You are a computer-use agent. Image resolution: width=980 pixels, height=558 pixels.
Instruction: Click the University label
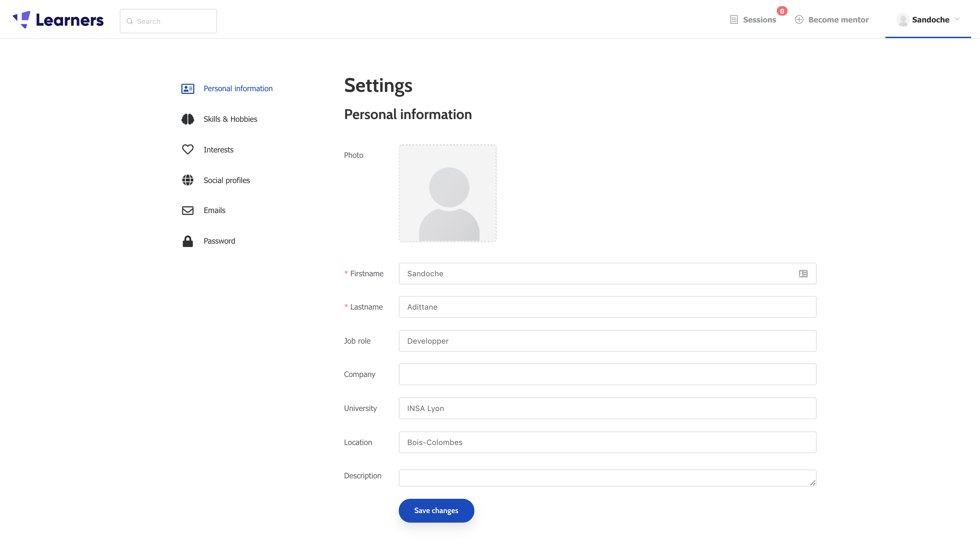[x=360, y=408]
